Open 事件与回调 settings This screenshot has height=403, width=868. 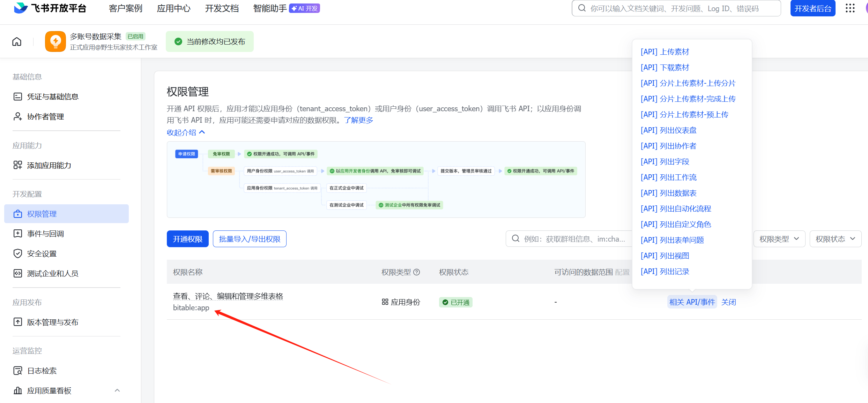45,234
